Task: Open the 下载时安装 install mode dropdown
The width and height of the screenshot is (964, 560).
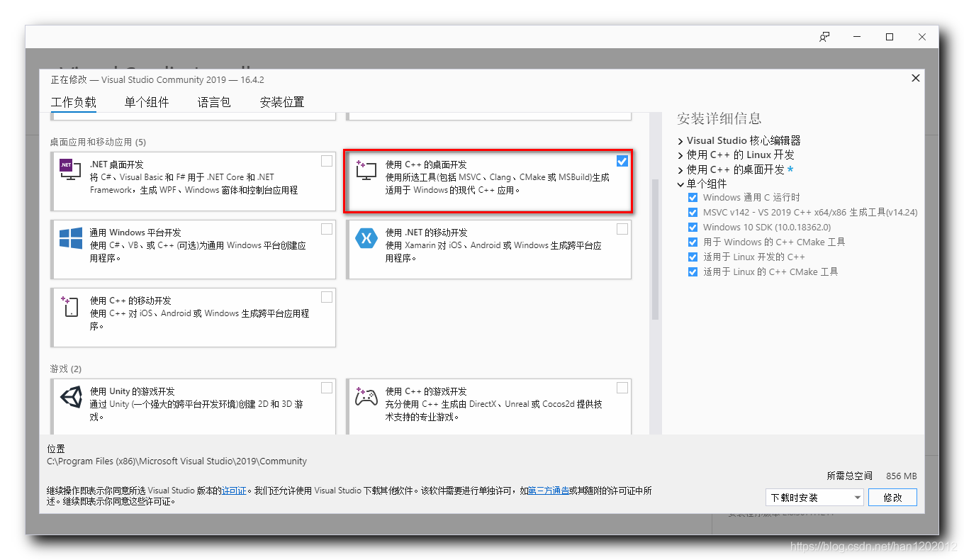Action: (814, 498)
